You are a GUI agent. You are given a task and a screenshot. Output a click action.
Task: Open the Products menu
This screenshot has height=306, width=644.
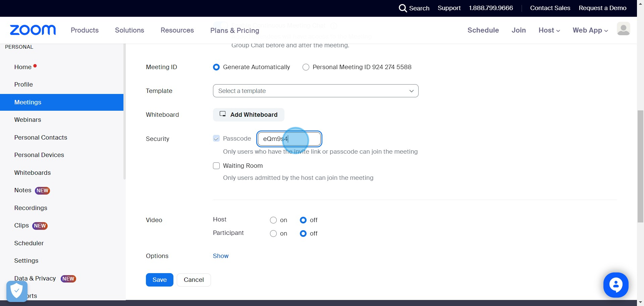[x=85, y=30]
